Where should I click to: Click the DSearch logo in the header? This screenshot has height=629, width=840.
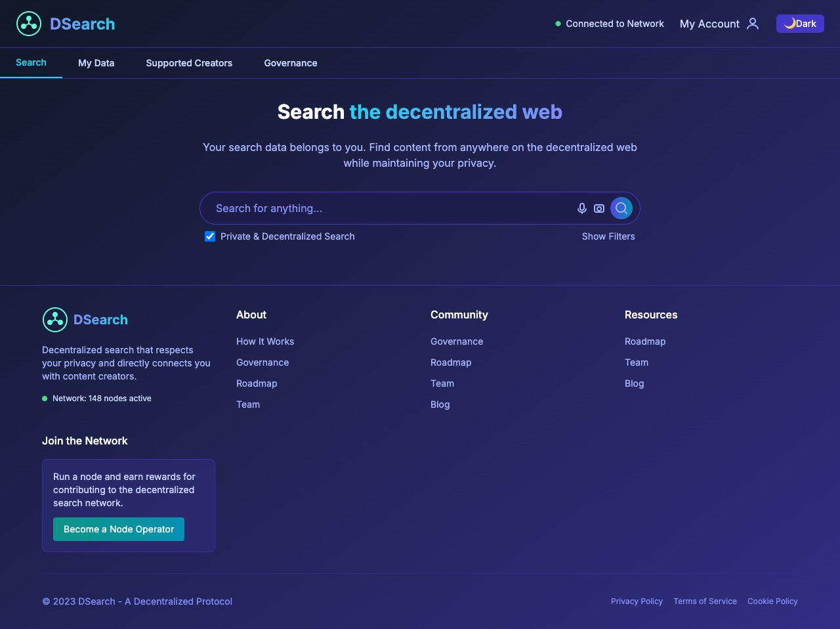pos(65,24)
